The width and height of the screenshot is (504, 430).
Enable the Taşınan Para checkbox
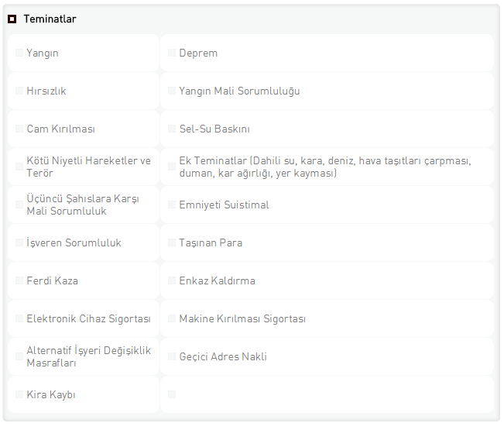(x=172, y=243)
